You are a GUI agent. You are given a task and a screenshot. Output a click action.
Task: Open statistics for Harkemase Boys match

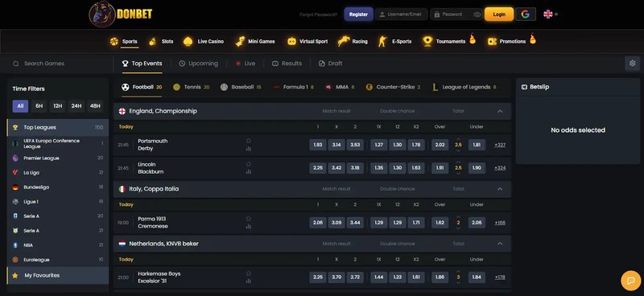tap(249, 282)
